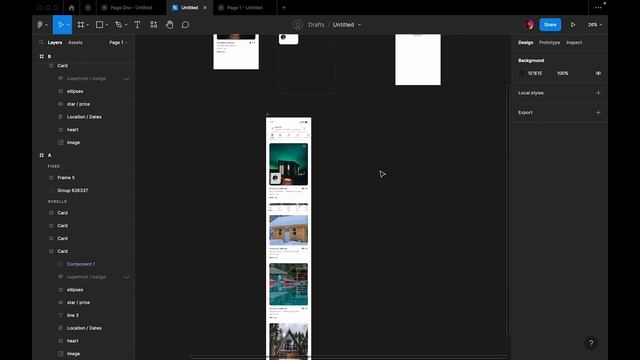Open file name dropdown chevron after Untitled
This screenshot has height=360, width=640.
(x=359, y=25)
